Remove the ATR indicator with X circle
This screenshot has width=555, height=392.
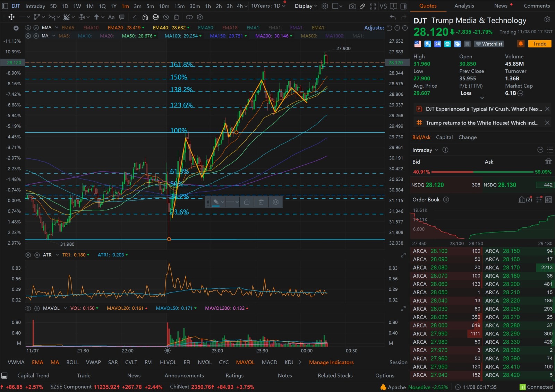[x=37, y=255]
